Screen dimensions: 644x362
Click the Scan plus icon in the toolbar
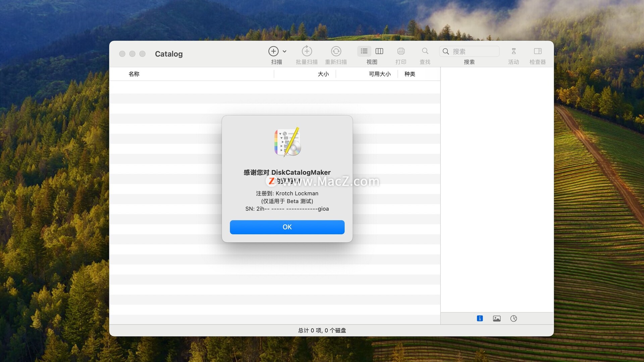coord(273,51)
